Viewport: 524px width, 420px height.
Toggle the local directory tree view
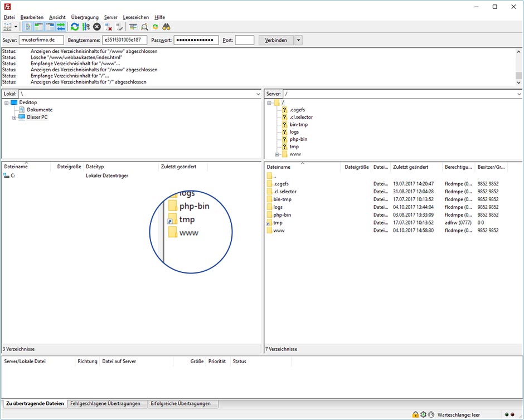coord(39,27)
